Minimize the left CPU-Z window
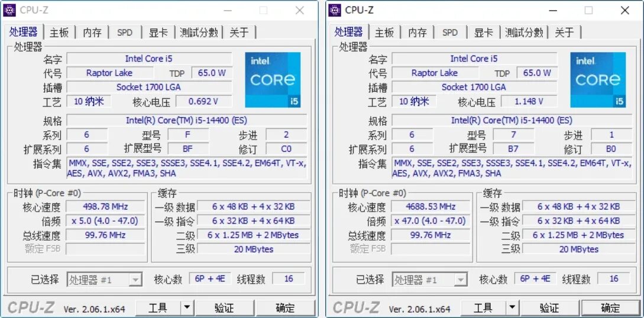 click(228, 10)
